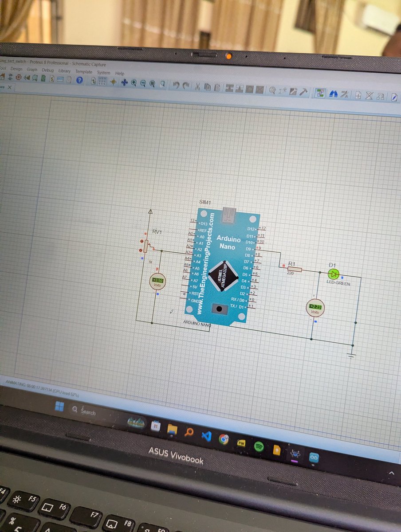
Task: Click the redo arrow icon
Action: coord(186,85)
